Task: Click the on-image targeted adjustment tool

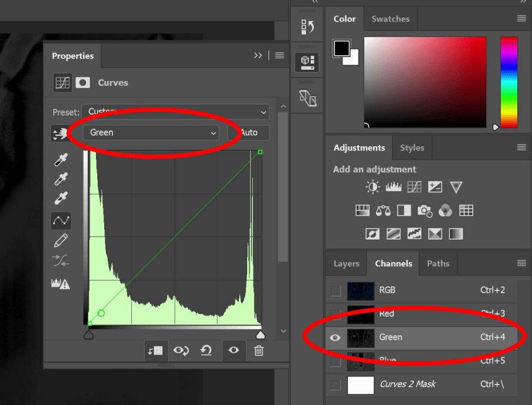Action: (x=60, y=133)
